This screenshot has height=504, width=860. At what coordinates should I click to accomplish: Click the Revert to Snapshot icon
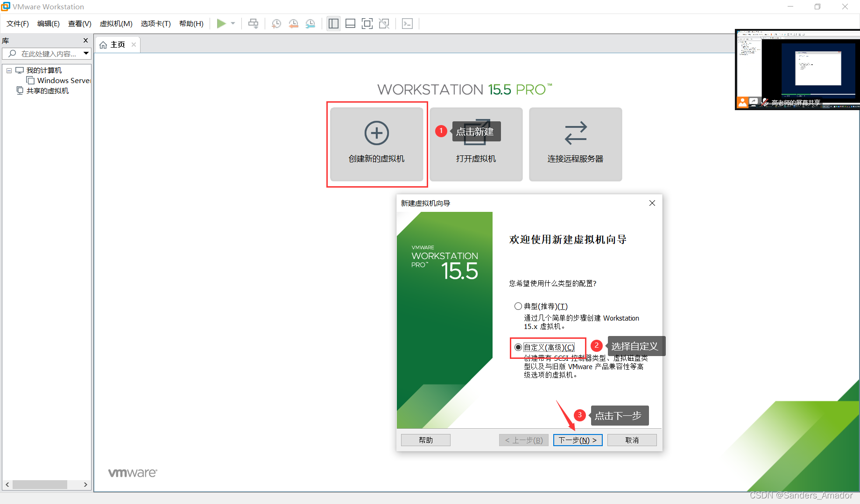293,23
